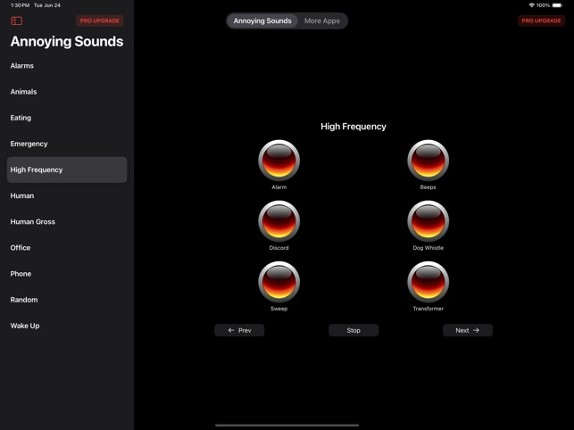Stop the currently playing sound
Image resolution: width=574 pixels, height=430 pixels.
click(x=353, y=330)
